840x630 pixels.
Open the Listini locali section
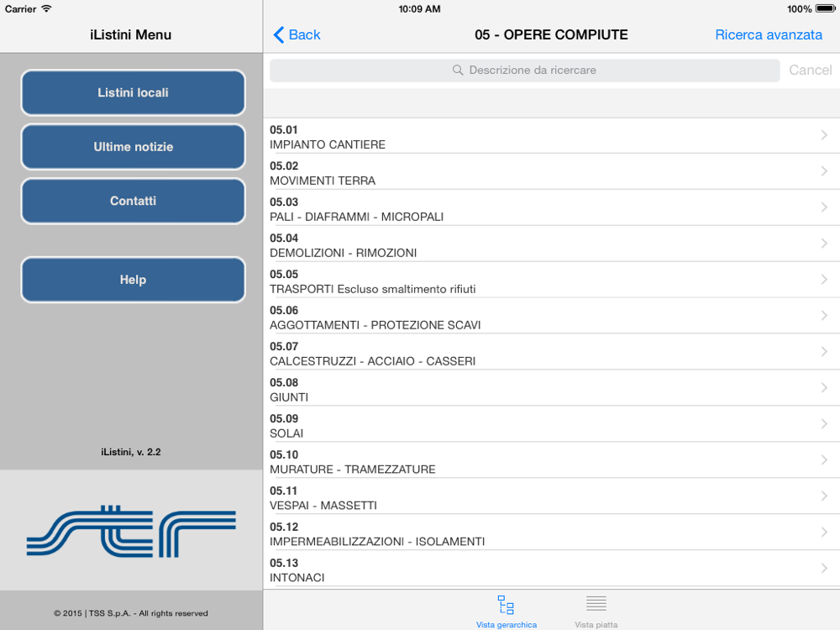(x=133, y=92)
